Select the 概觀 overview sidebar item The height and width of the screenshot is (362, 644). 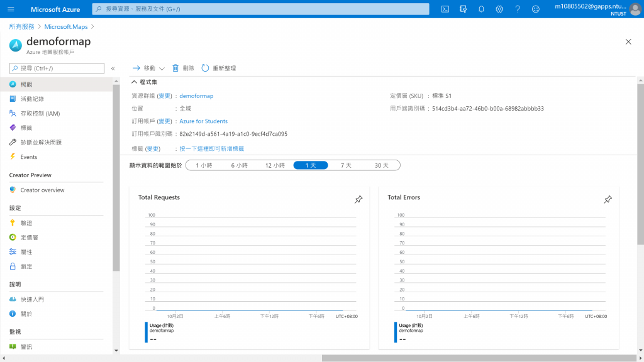pos(56,84)
